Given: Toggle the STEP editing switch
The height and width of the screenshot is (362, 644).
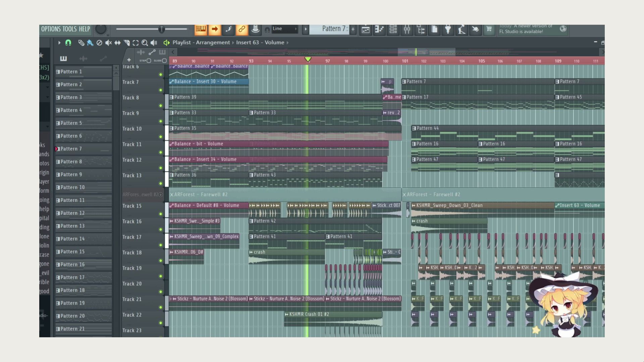Looking at the screenshot, I should [149, 61].
